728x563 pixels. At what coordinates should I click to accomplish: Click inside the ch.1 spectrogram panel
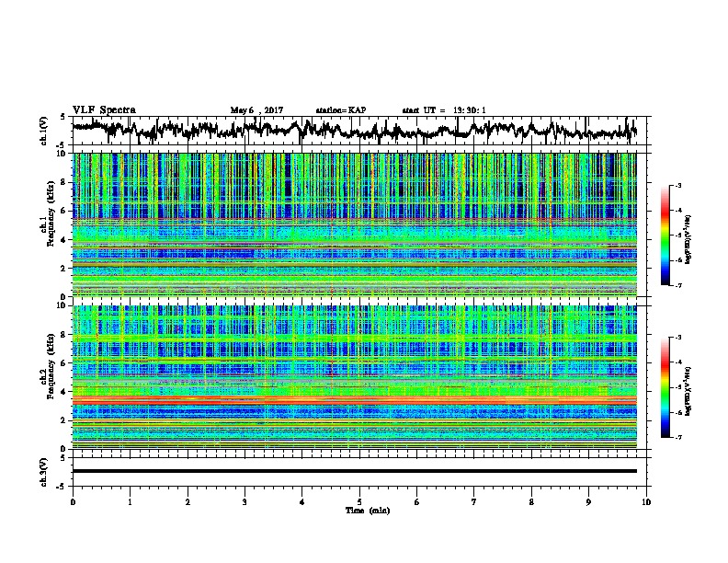tap(354, 224)
